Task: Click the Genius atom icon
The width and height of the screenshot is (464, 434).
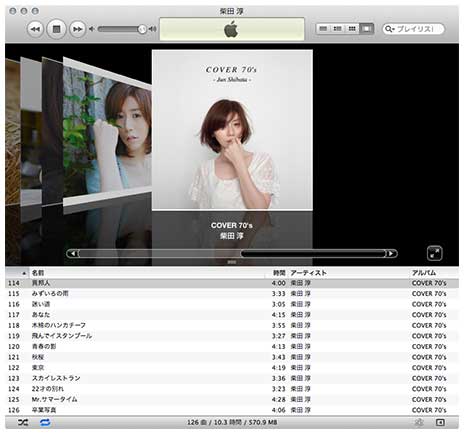Action: 419,423
